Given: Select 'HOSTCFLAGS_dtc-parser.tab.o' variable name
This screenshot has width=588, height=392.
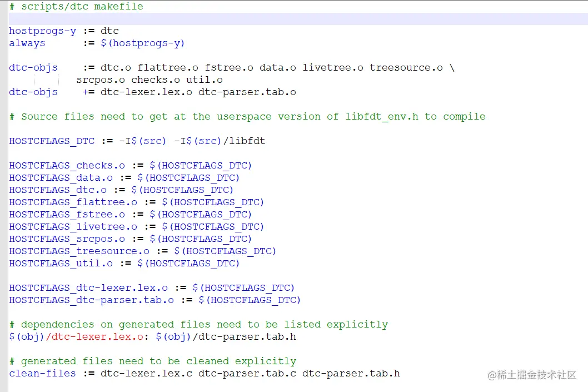Looking at the screenshot, I should (x=92, y=300).
